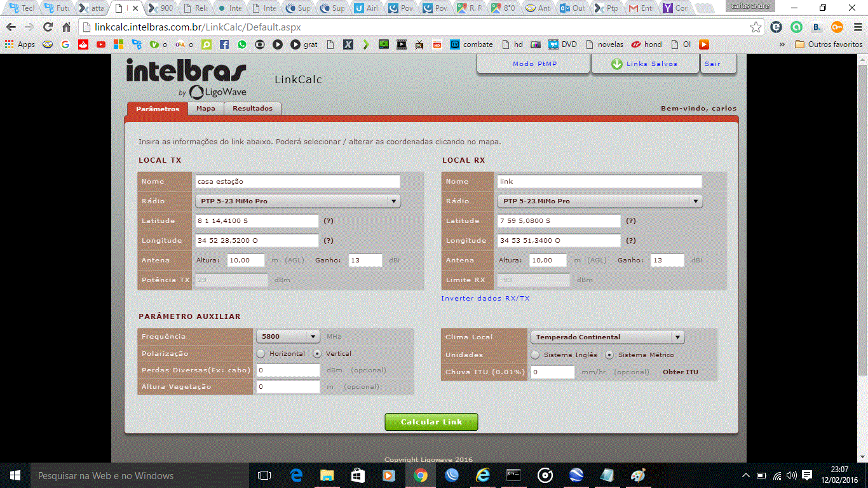Open the hond bookmark
This screenshot has width=868, height=488.
click(x=647, y=44)
